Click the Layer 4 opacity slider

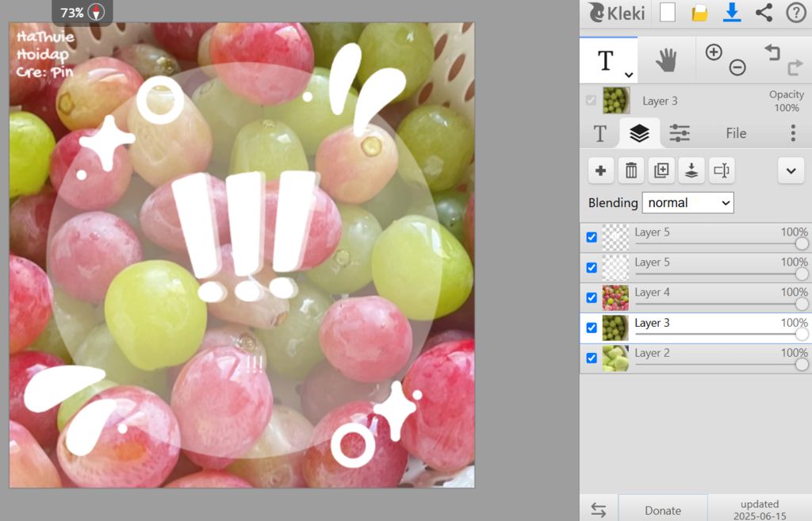coord(721,304)
